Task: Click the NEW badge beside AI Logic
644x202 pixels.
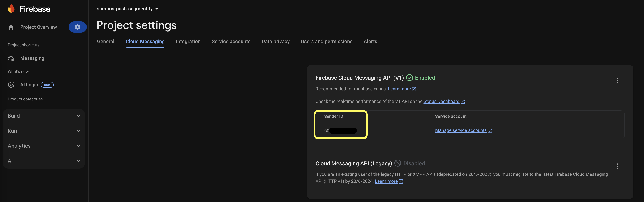Action: coord(47,84)
